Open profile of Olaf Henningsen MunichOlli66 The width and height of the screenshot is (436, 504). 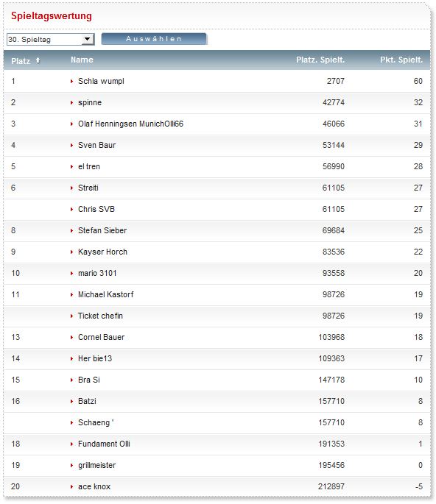pyautogui.click(x=130, y=124)
